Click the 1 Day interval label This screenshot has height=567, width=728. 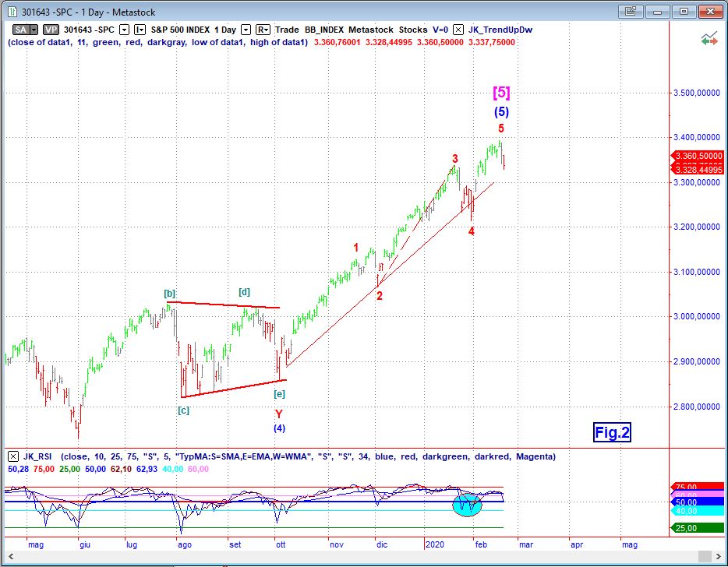click(225, 30)
